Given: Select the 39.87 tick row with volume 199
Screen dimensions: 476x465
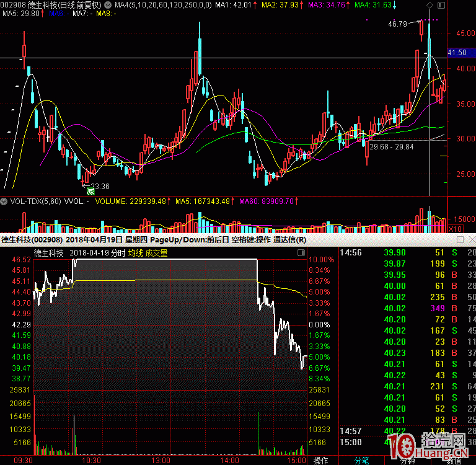Looking at the screenshot, I should pyautogui.click(x=407, y=263).
